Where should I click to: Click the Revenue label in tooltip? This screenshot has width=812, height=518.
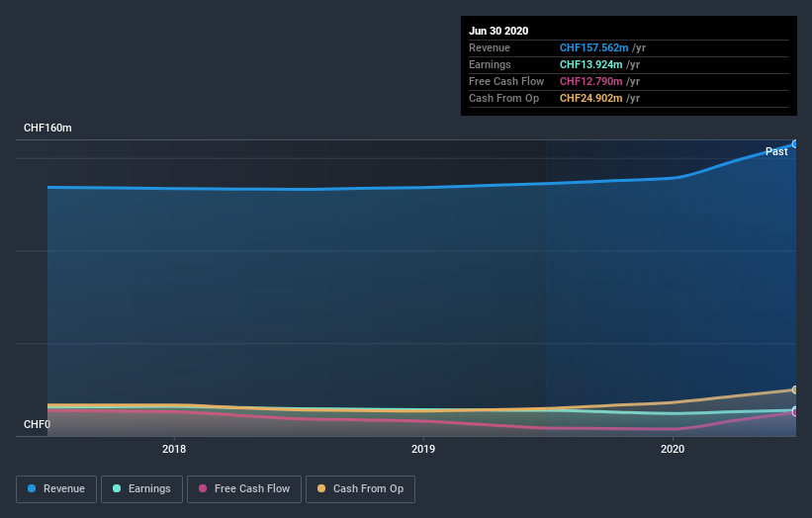[x=490, y=47]
